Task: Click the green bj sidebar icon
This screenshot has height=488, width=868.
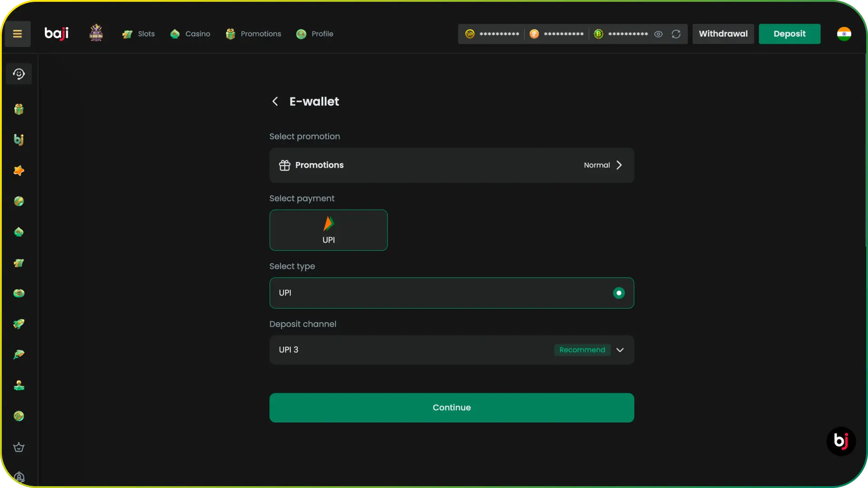Action: pyautogui.click(x=19, y=140)
